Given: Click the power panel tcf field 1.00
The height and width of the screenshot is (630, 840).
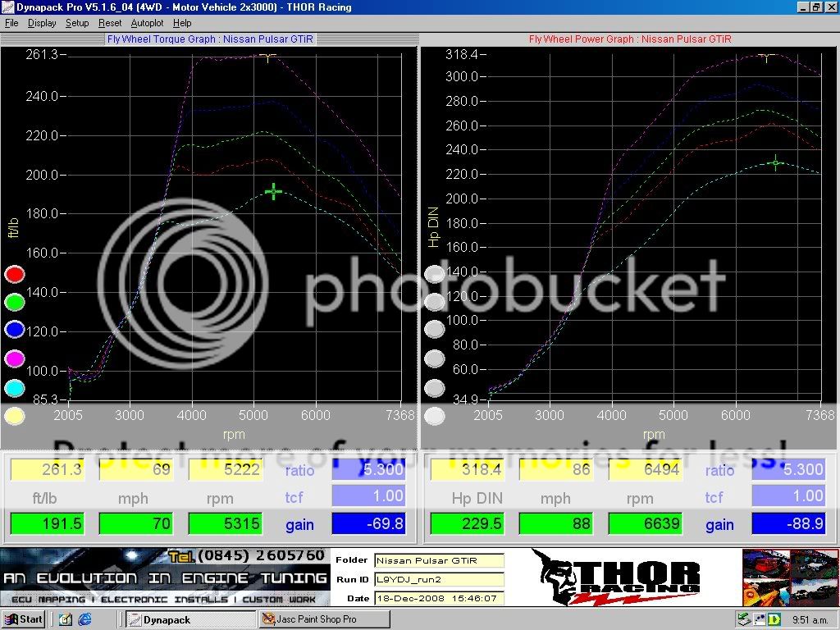Looking at the screenshot, I should pyautogui.click(x=788, y=496).
